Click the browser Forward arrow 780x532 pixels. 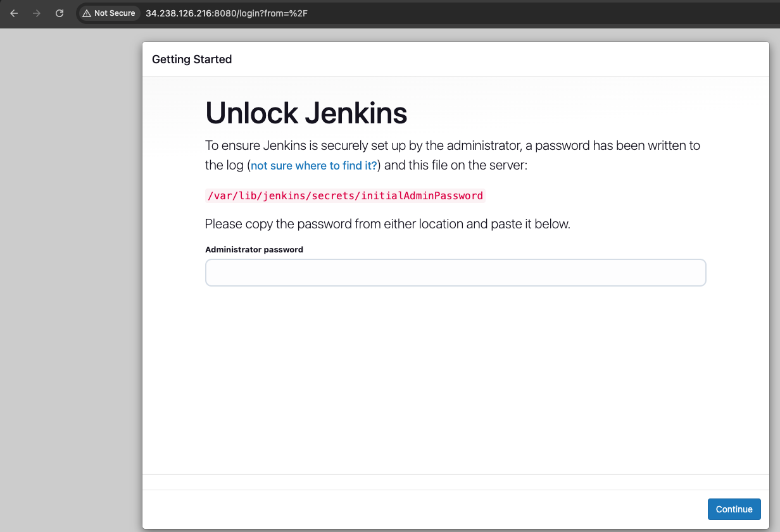point(37,13)
